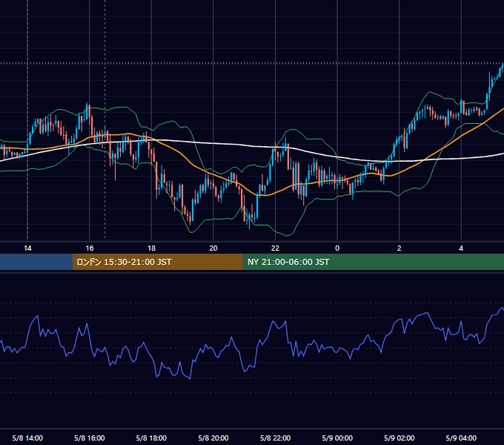Click the 5/8 20:00 label on the lower time axis
The height and width of the screenshot is (445, 504).
coord(213,438)
